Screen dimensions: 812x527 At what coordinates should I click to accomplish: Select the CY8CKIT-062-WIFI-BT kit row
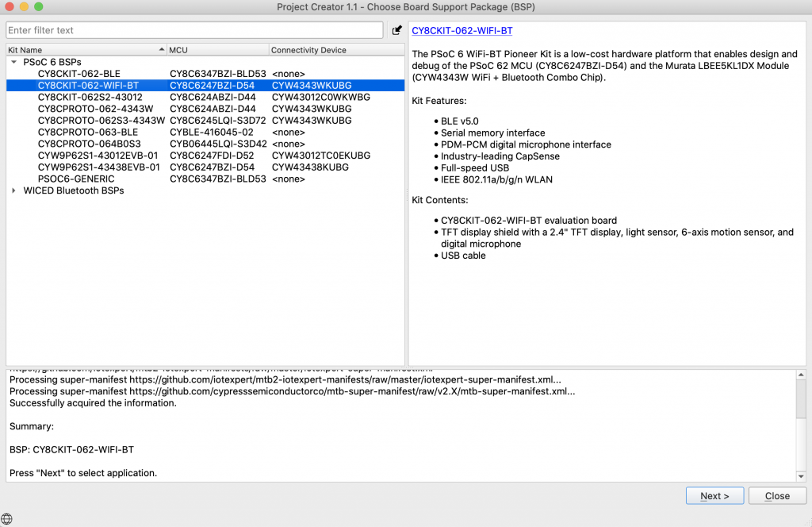point(205,86)
